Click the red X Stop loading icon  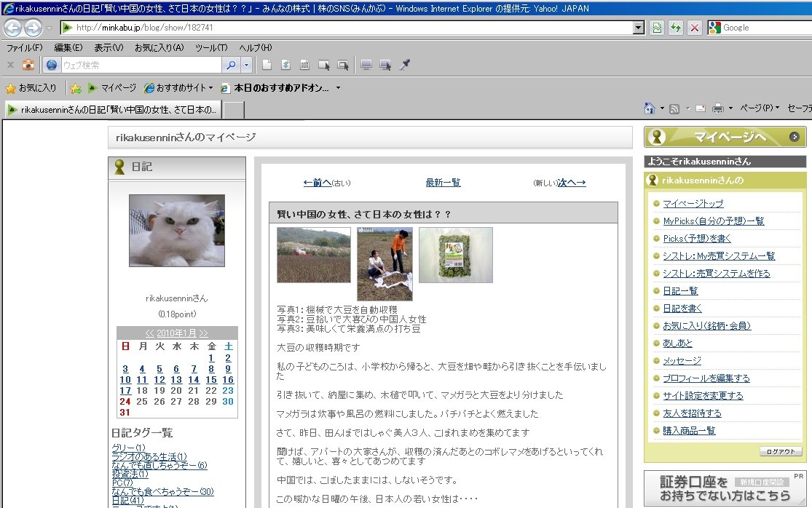tap(694, 28)
